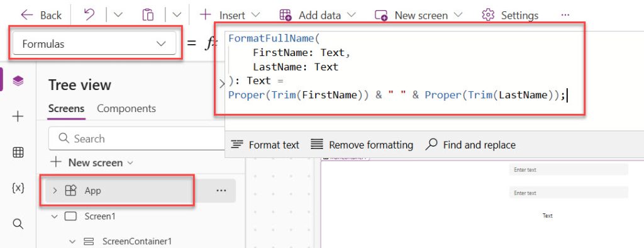Open app Settings
The width and height of the screenshot is (644, 248).
(509, 15)
